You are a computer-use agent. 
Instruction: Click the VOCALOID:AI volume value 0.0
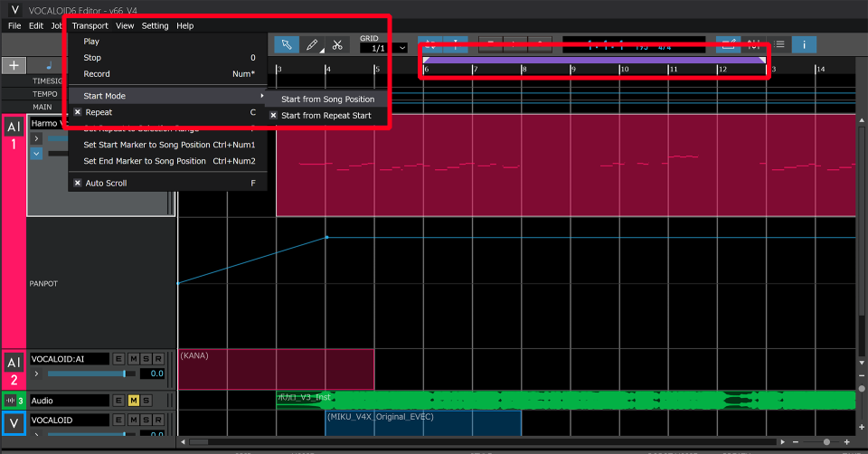point(151,374)
